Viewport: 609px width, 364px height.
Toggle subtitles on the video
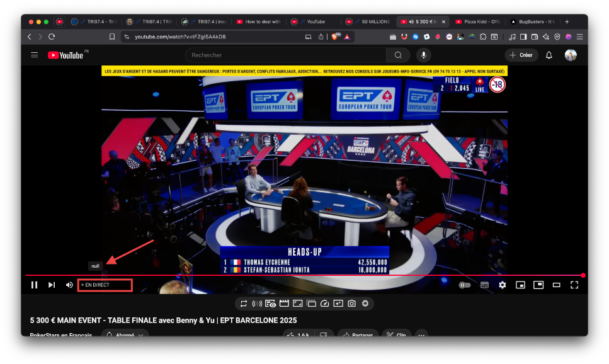pos(484,285)
